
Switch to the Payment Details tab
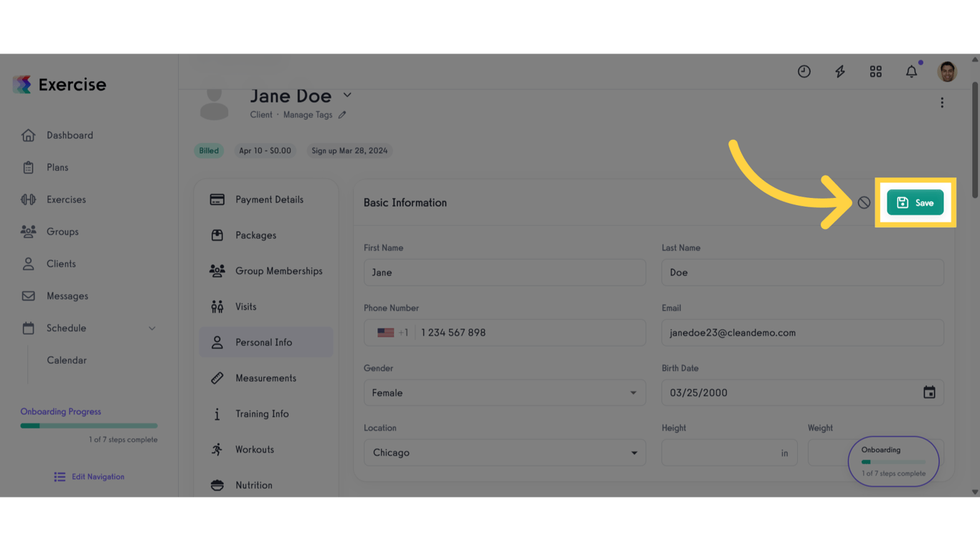coord(266,199)
